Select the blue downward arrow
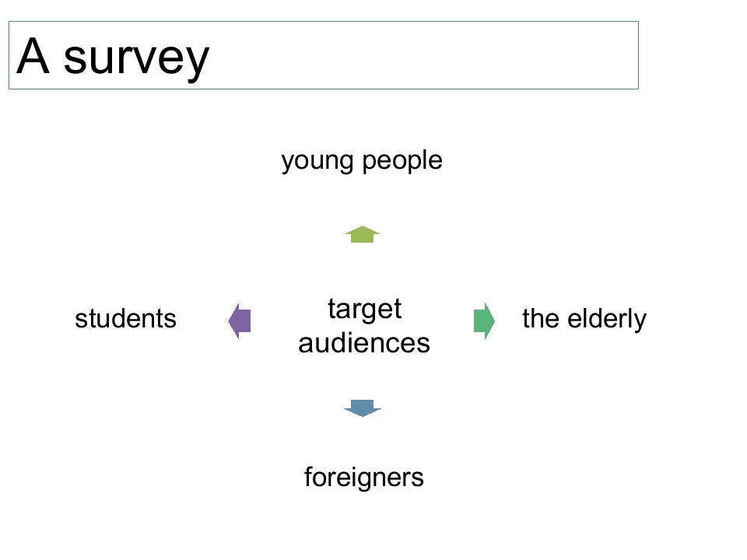The height and width of the screenshot is (560, 747). click(363, 408)
